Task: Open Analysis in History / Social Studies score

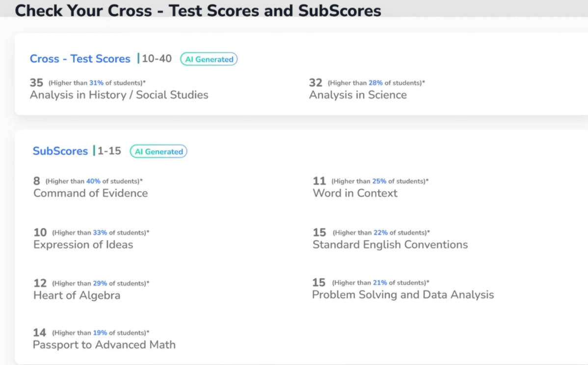Action: pos(119,95)
